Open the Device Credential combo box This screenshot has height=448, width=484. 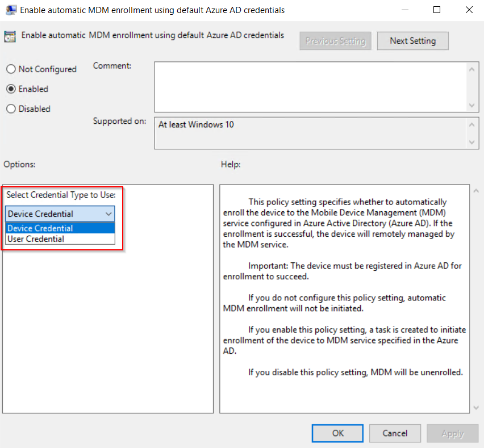point(60,214)
